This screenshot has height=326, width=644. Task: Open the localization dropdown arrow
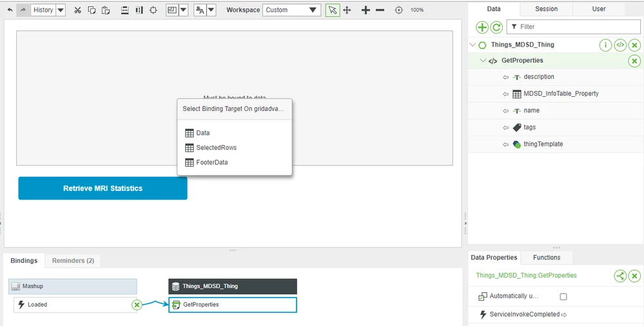coord(211,10)
